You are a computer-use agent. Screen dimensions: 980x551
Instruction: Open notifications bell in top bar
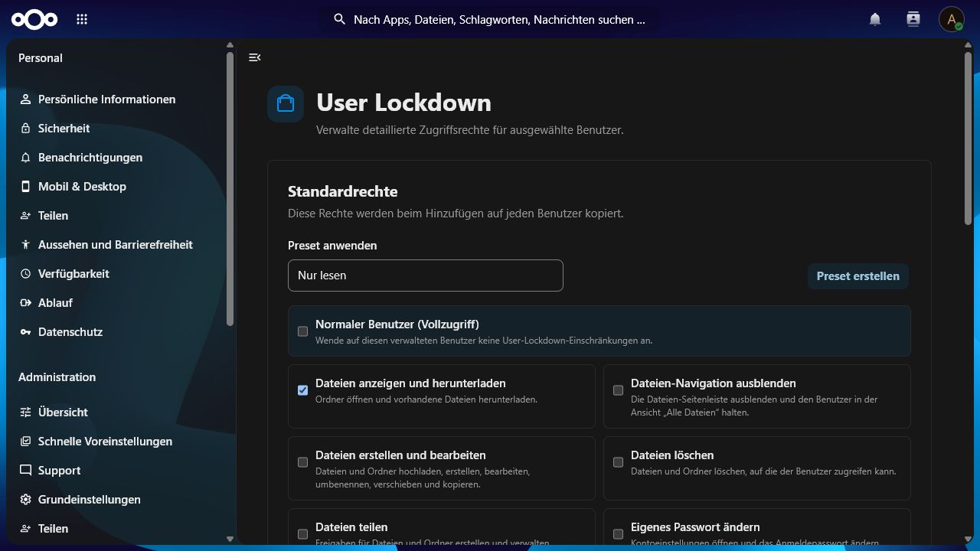pos(875,20)
